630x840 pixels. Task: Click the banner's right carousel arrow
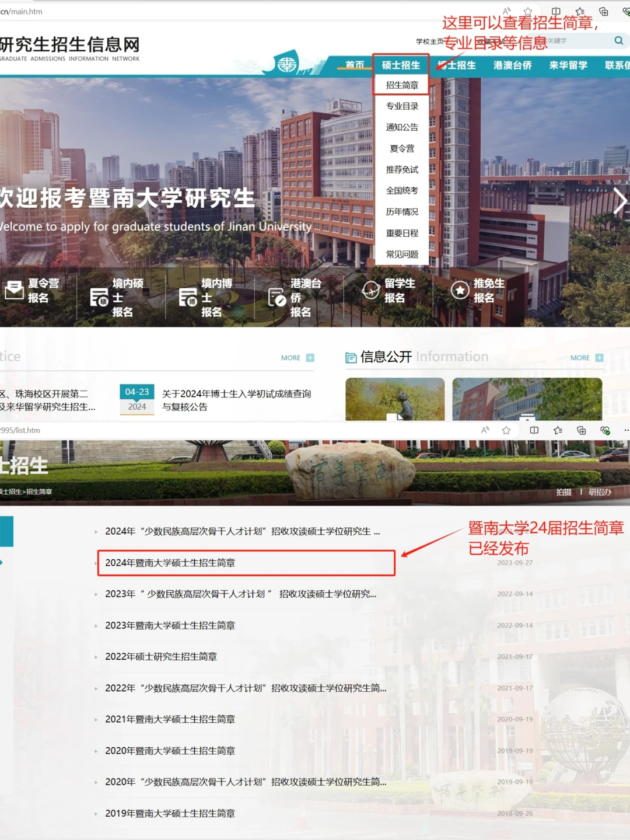(x=621, y=201)
